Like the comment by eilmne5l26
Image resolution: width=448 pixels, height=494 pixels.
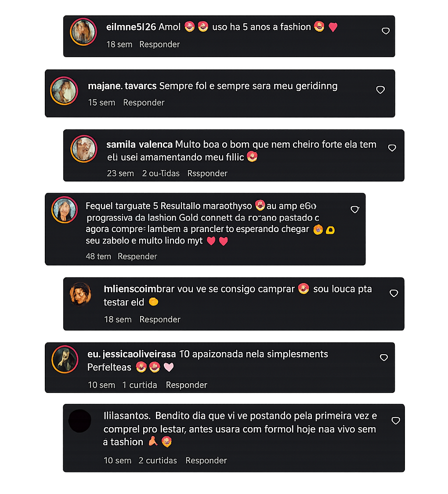(x=386, y=31)
